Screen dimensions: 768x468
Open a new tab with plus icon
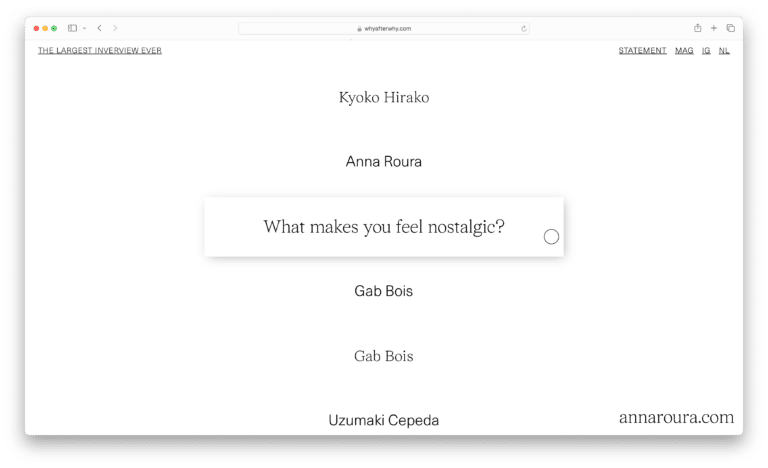[x=714, y=28]
